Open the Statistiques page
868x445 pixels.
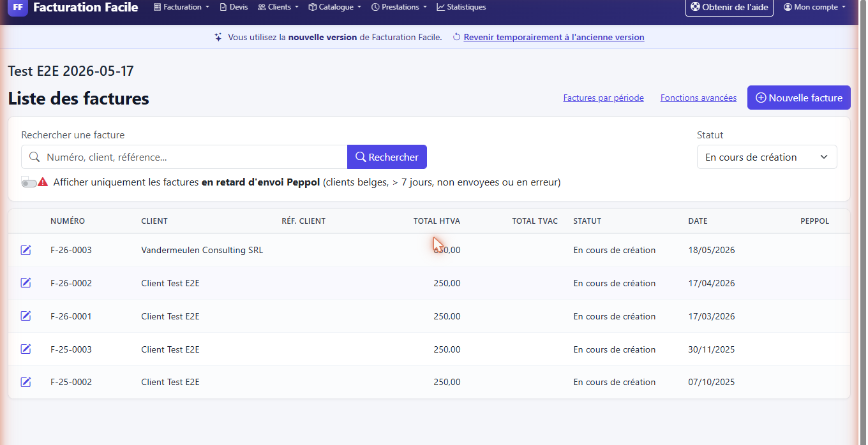point(461,7)
